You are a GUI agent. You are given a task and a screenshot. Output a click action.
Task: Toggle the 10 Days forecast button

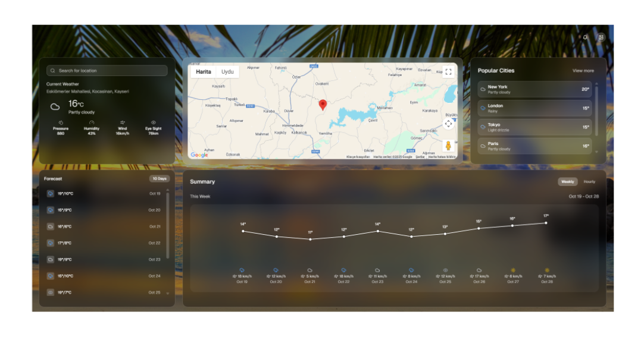click(x=160, y=178)
